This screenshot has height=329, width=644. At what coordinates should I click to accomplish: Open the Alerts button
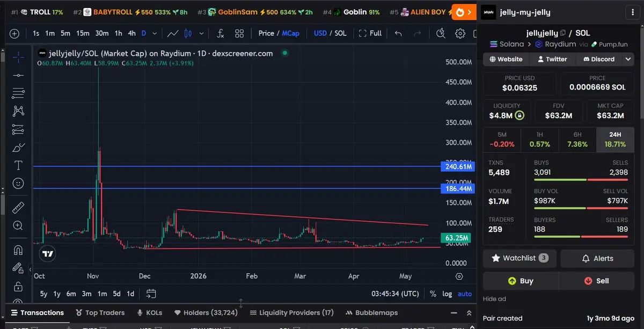coord(597,258)
